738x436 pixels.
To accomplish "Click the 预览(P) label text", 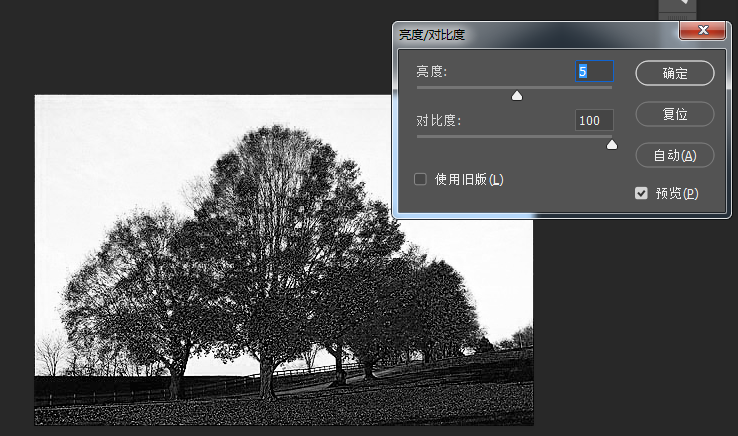I will coord(677,193).
